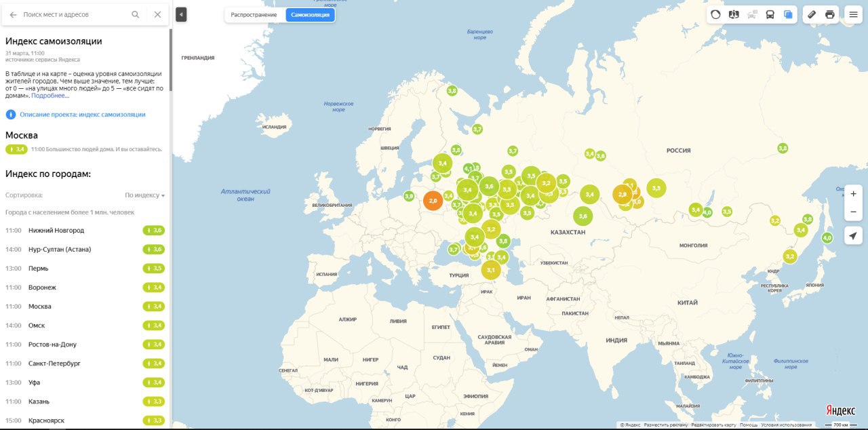Select Омск in the city list
Image resolution: width=868 pixels, height=430 pixels.
click(85, 326)
